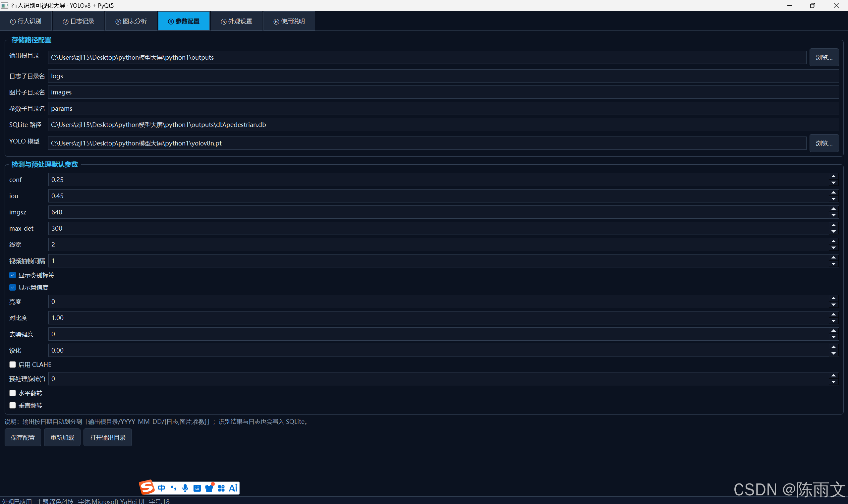Open the Sogou soft keyboard icon

[x=197, y=488]
